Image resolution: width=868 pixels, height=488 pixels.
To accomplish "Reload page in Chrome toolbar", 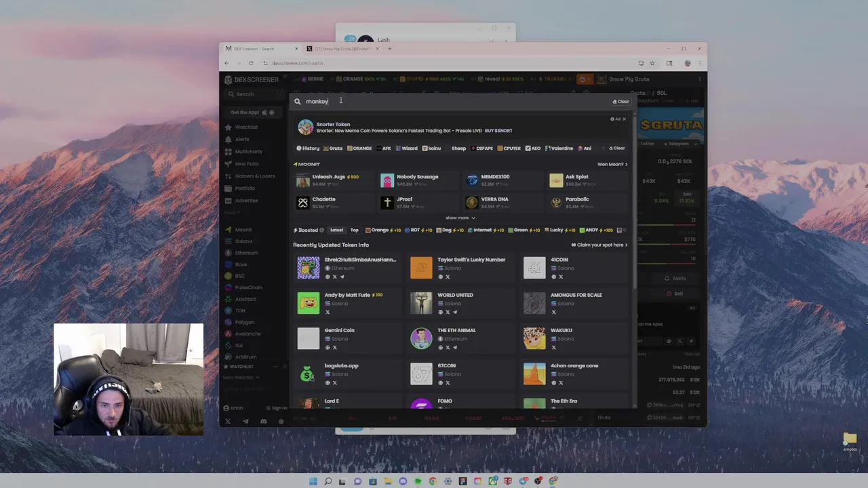I will (251, 63).
